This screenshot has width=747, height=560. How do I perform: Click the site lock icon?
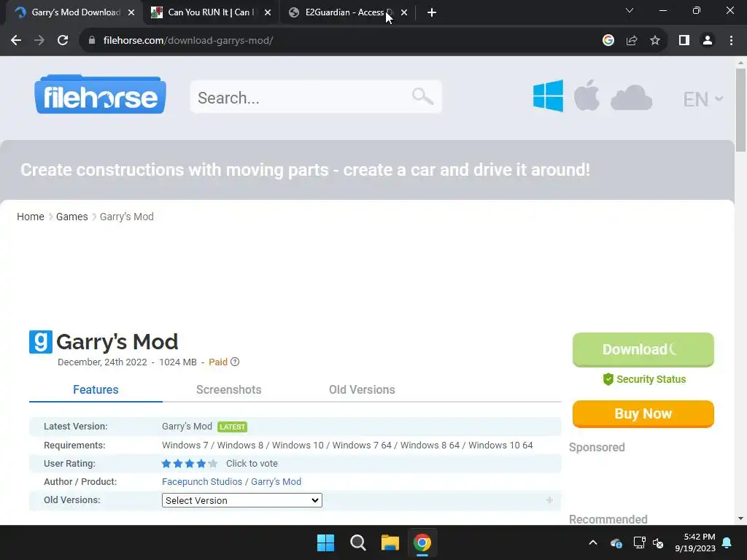[x=92, y=41]
